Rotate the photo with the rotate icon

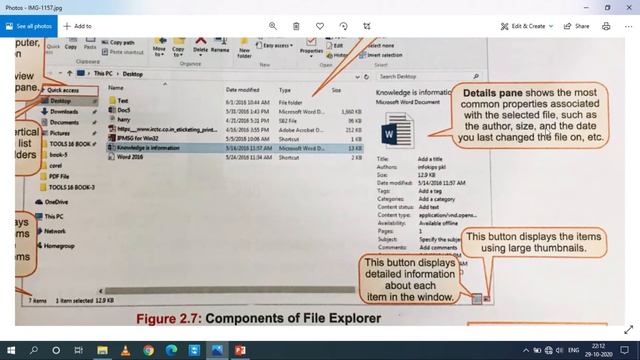[x=344, y=26]
